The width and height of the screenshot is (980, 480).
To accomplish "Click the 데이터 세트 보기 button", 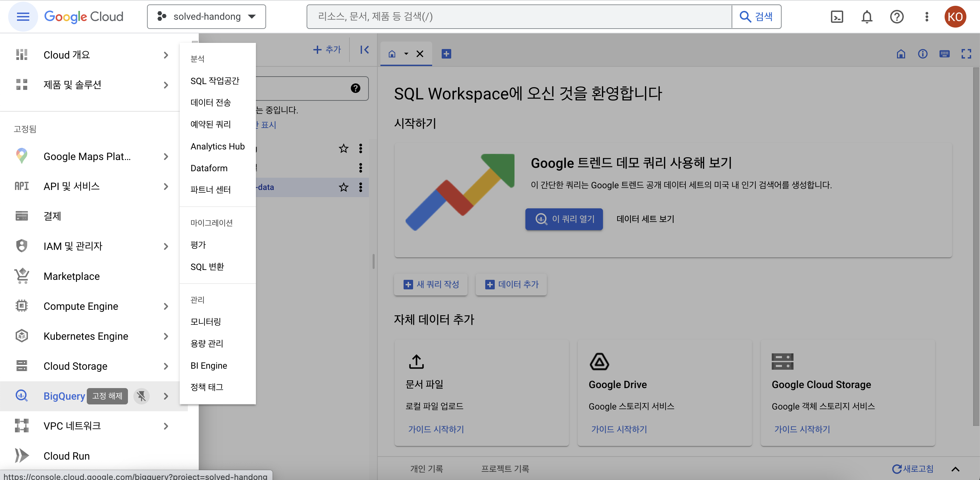I will [645, 219].
